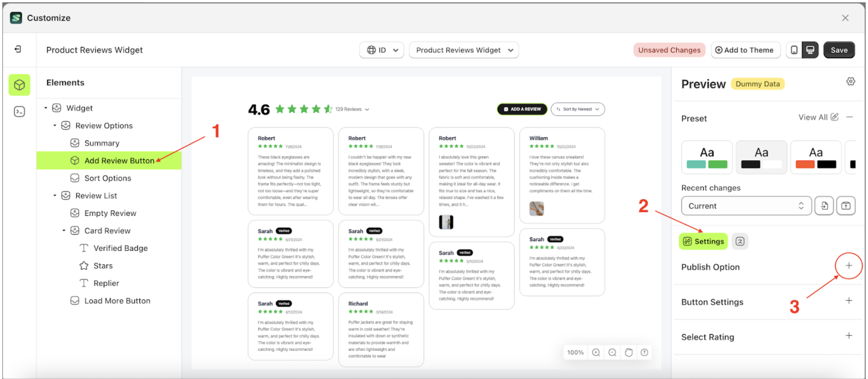The image size is (868, 379).
Task: Click the Load More Button icon
Action: point(75,301)
